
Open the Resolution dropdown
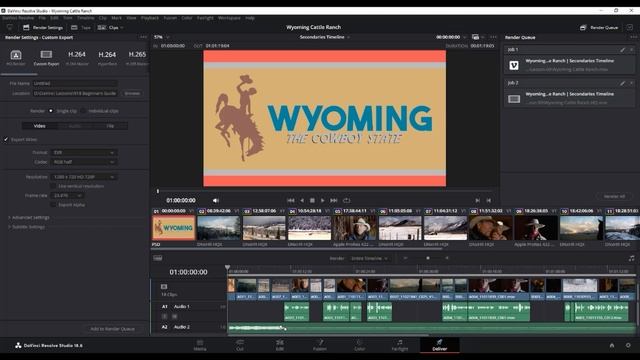(84, 177)
